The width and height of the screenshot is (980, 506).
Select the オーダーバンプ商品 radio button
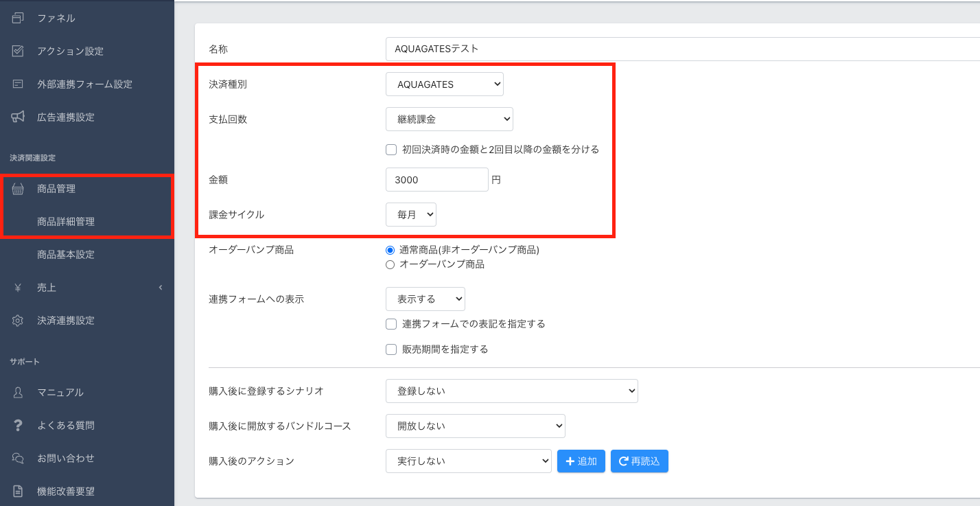click(390, 264)
